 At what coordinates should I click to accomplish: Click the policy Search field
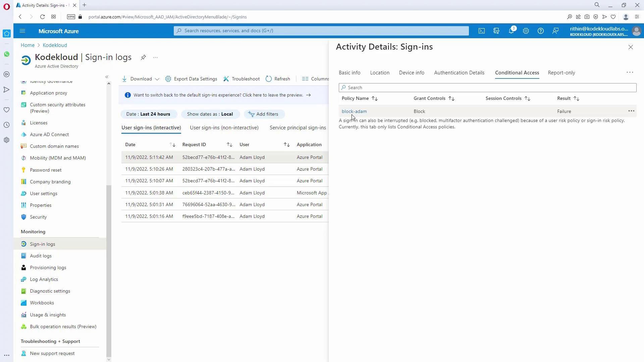click(x=487, y=87)
